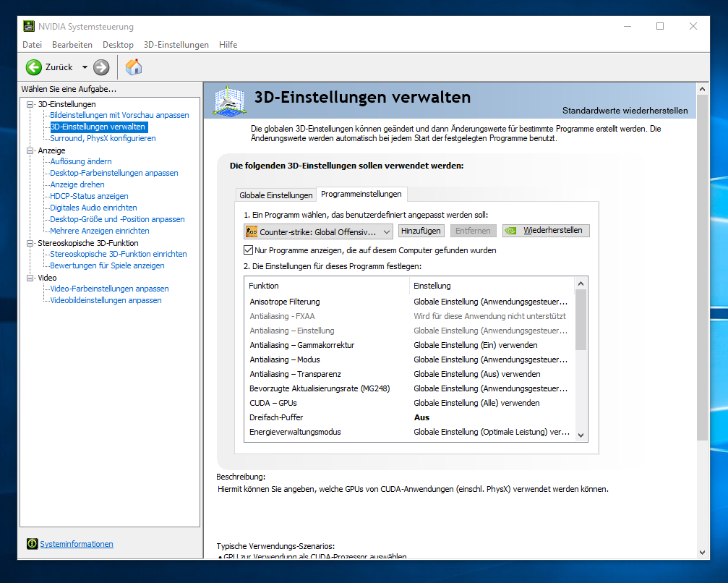Click the NVIDIA title bar app icon

[x=29, y=26]
